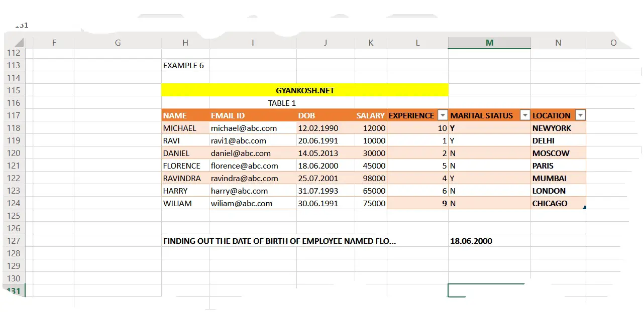The image size is (644, 312).
Task: Click the CHICAGO location cell
Action: (x=558, y=203)
